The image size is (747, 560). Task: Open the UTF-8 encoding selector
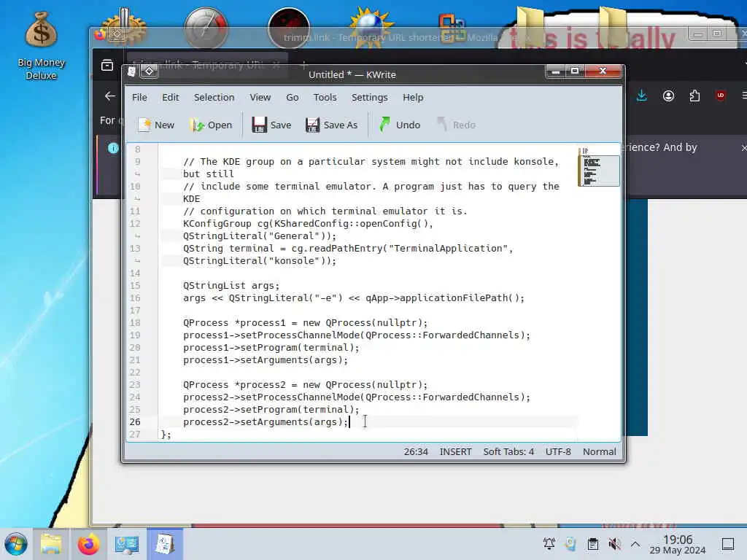coord(558,451)
